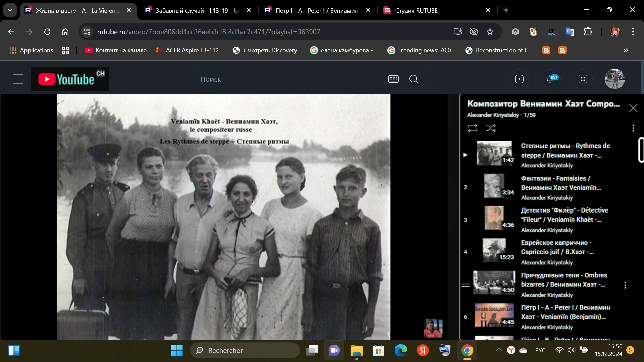Go to browser home page

click(x=65, y=32)
